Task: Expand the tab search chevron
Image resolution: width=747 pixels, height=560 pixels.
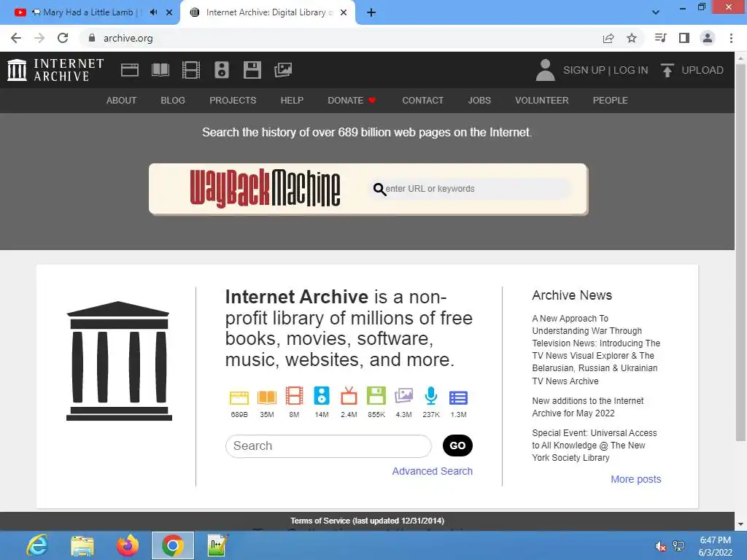Action: [x=656, y=12]
